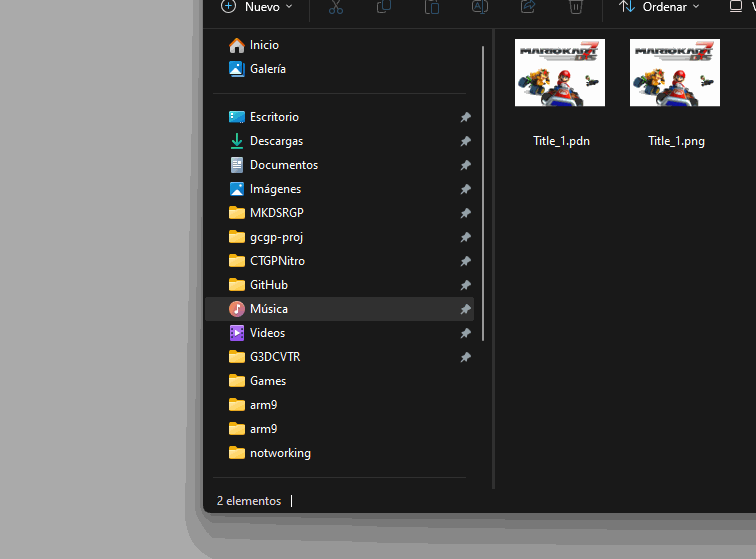This screenshot has width=756, height=559.
Task: Click the pin icon beside GitHub
Action: 465,285
